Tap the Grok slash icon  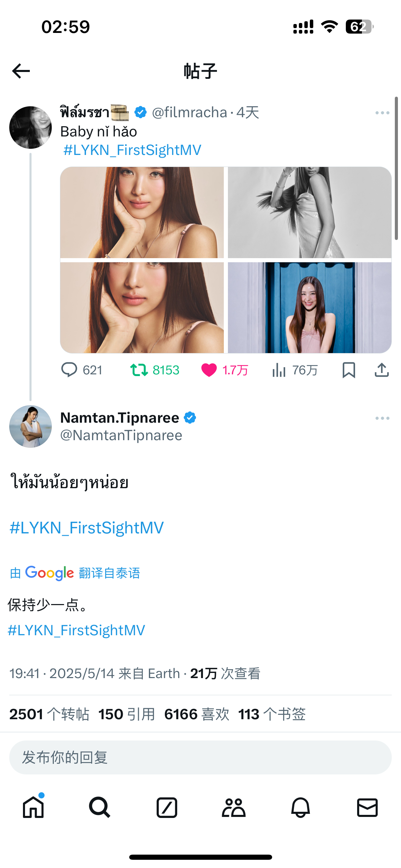(167, 808)
